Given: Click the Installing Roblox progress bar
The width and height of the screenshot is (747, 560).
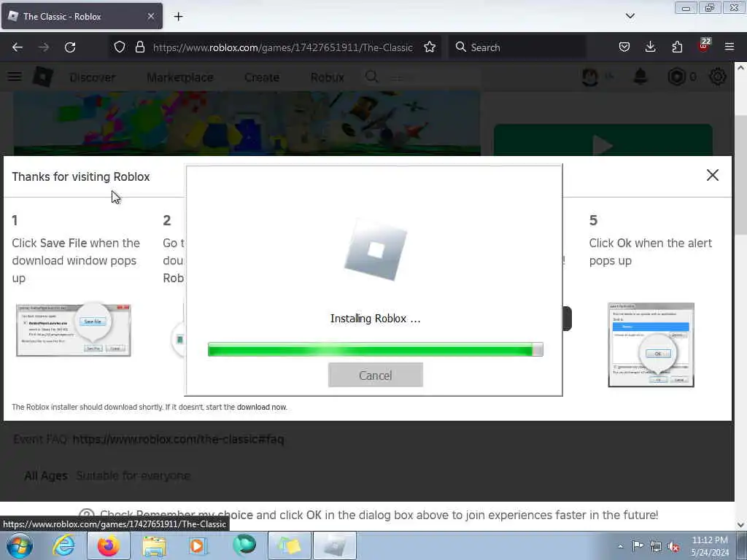Looking at the screenshot, I should (x=376, y=349).
